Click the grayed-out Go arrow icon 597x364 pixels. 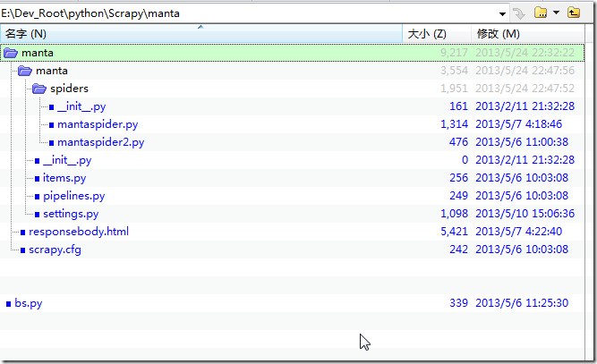pos(519,13)
